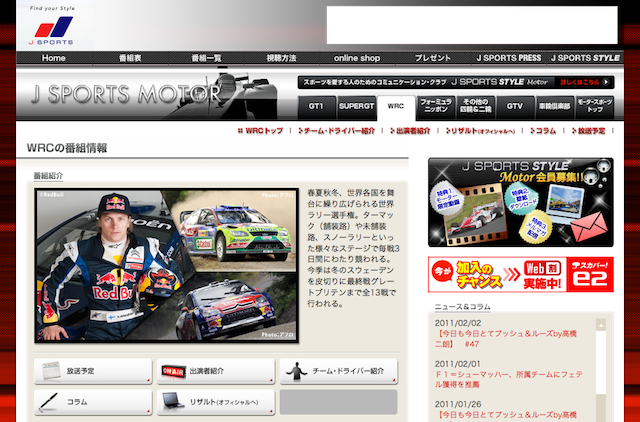Select the フォーミュラニッポン tab
The width and height of the screenshot is (640, 422).
tap(435, 105)
